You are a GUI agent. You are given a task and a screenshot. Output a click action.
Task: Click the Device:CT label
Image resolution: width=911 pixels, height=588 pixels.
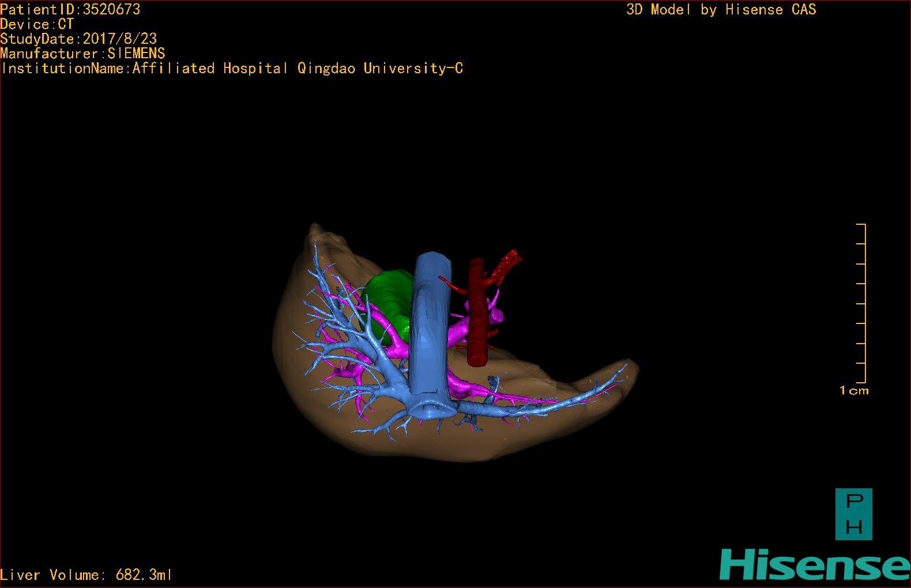pos(37,24)
